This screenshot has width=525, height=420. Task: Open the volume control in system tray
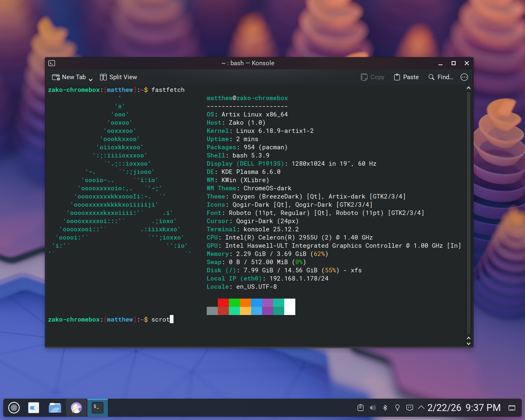[372, 408]
